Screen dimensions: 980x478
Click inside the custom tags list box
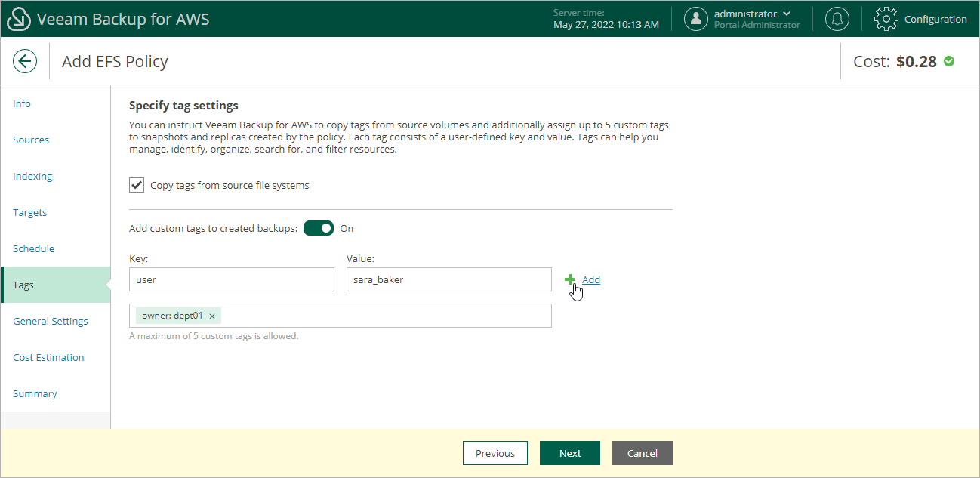341,316
